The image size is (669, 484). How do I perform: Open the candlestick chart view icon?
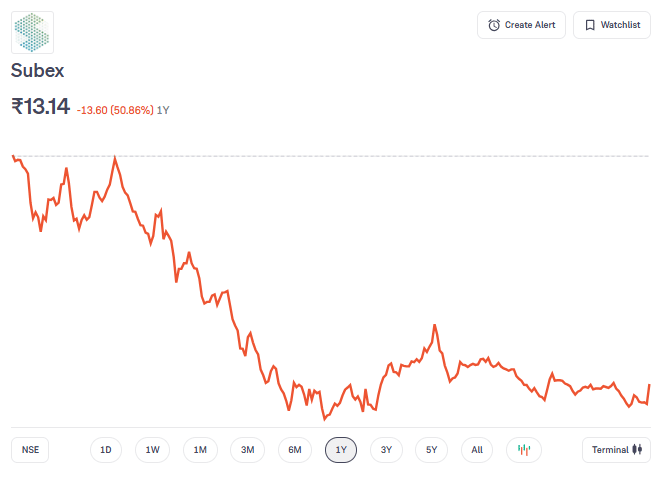[523, 450]
